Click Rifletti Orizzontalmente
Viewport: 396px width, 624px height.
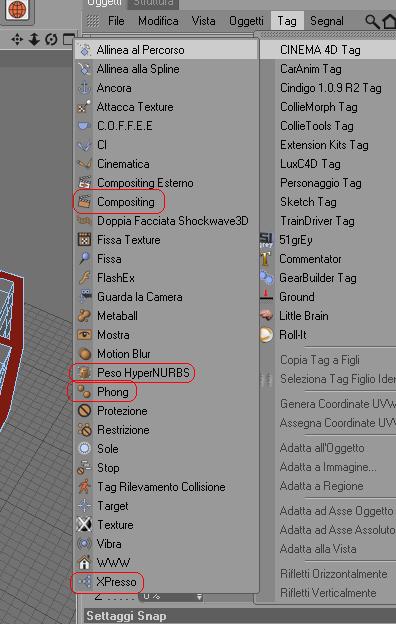[x=334, y=574]
